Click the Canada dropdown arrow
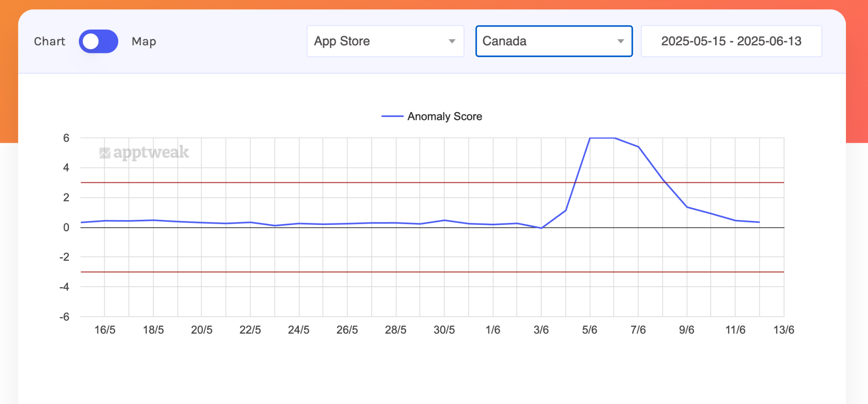 pyautogui.click(x=620, y=41)
